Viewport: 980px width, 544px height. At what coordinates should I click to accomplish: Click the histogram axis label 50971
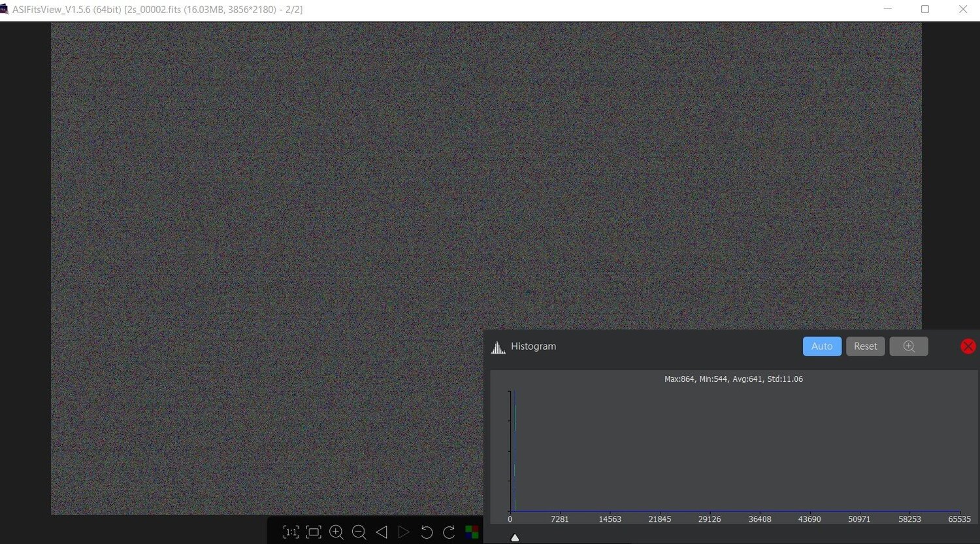pos(860,519)
